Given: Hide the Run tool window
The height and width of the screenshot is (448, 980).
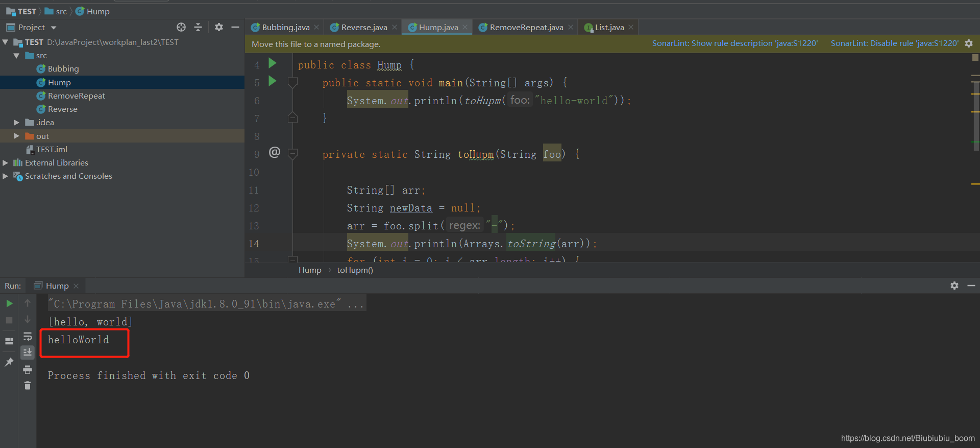Looking at the screenshot, I should tap(971, 286).
